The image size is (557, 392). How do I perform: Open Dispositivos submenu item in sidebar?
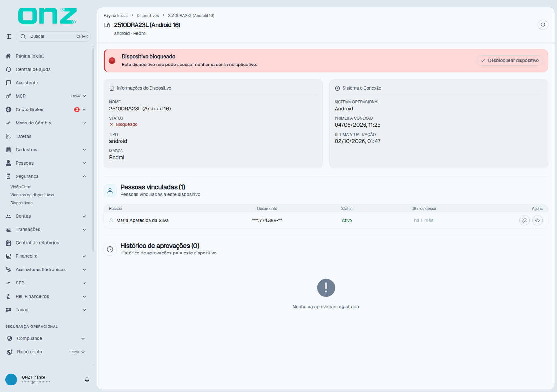point(21,203)
